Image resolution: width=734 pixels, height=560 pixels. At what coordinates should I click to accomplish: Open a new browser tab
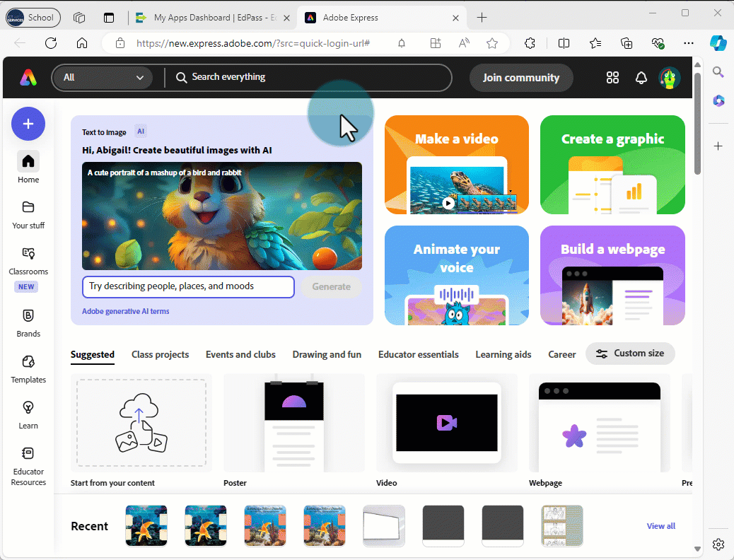coord(482,18)
